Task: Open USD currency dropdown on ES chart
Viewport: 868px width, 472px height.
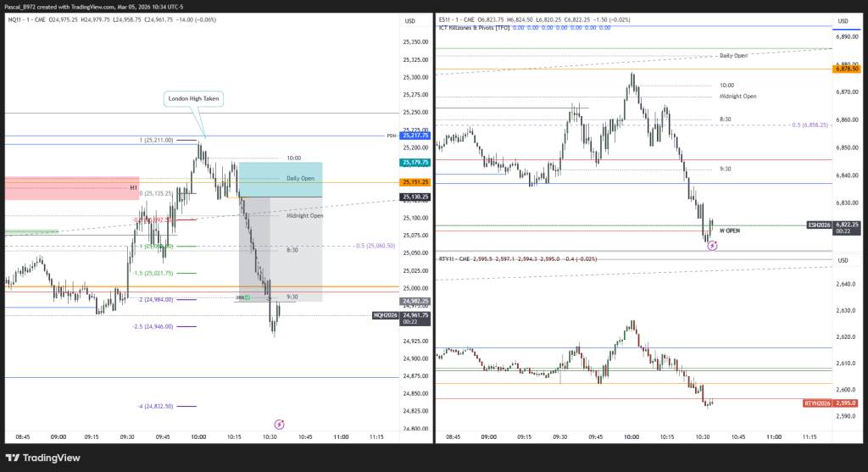Action: pos(843,20)
